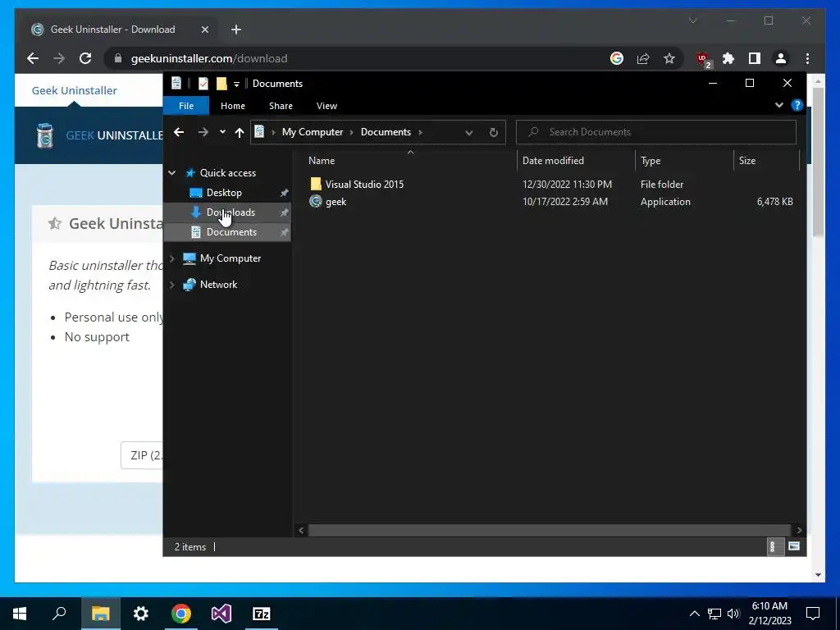Screen dimensions: 840x630
Task: Open the File ribbon tab
Action: (x=186, y=106)
